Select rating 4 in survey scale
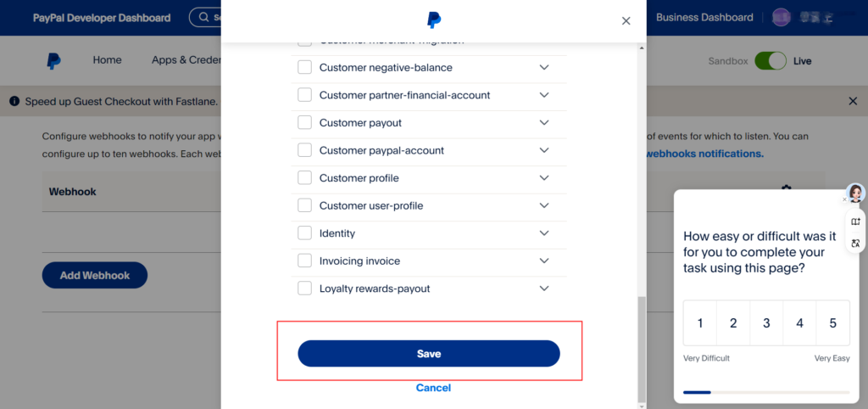This screenshot has height=409, width=868. (x=799, y=323)
